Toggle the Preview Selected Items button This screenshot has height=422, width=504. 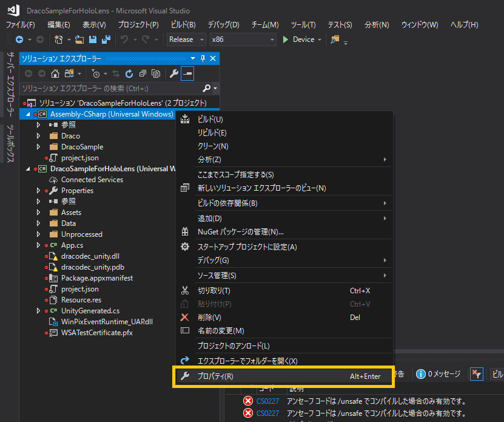(x=187, y=73)
